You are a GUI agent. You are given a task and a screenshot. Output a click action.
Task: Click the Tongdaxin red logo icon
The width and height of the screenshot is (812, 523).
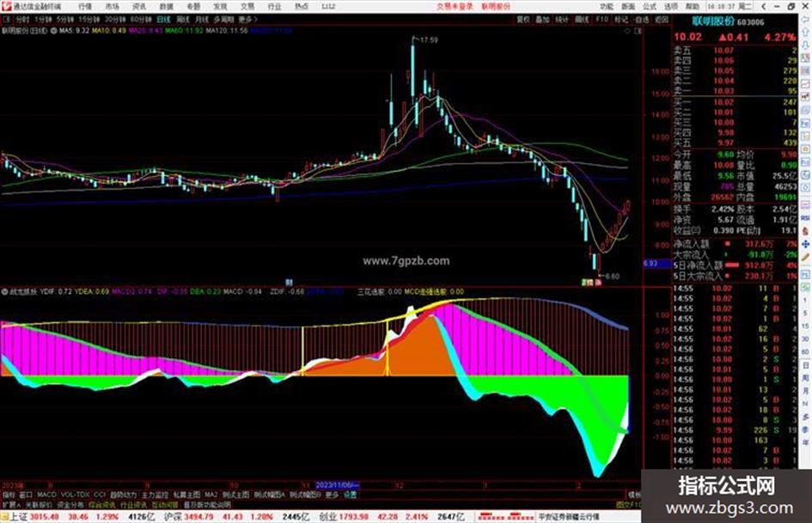7,6
